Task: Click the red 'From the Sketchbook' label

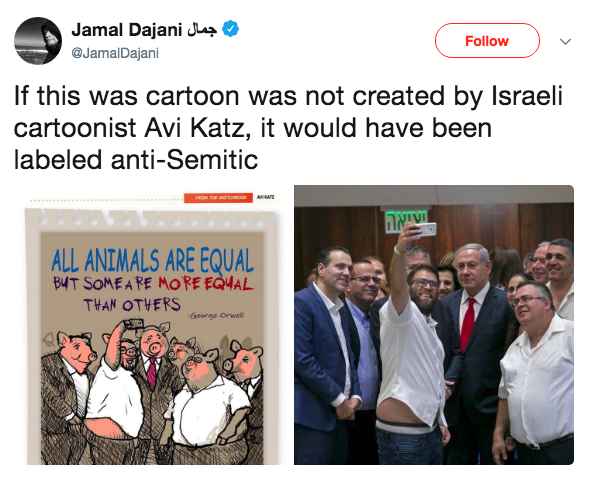Action: click(x=218, y=198)
